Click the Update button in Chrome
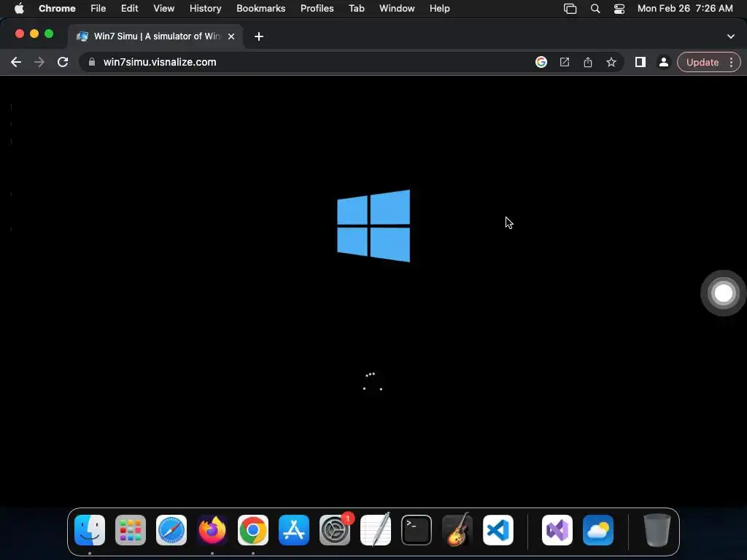The width and height of the screenshot is (747, 560). coord(703,62)
